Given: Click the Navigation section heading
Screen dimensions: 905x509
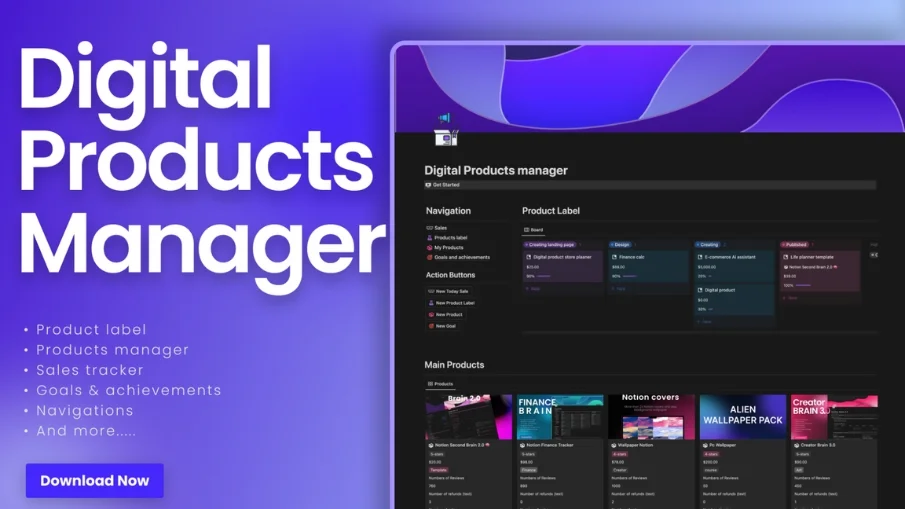Looking at the screenshot, I should (448, 211).
